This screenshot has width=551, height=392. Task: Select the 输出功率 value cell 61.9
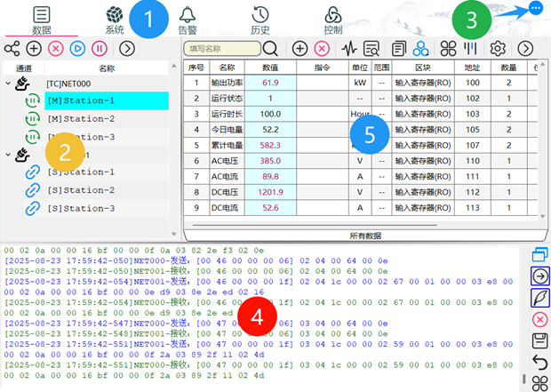270,83
